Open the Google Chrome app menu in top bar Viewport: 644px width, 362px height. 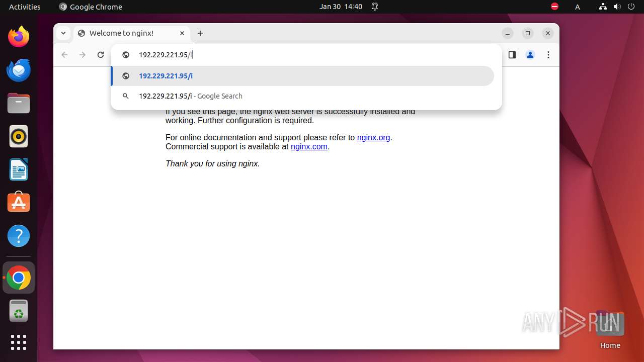pyautogui.click(x=91, y=7)
